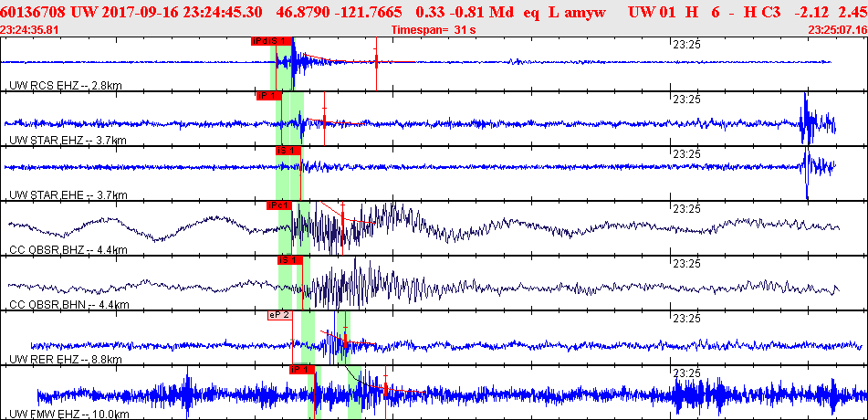
Task: Select the iS 1 pick flag on QBSR BHN trace
Action: click(290, 260)
